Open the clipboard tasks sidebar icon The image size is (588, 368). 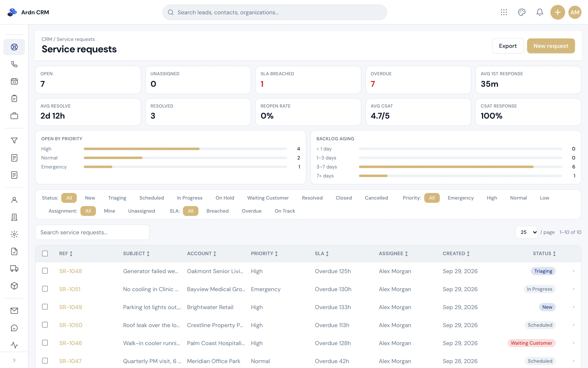[14, 99]
